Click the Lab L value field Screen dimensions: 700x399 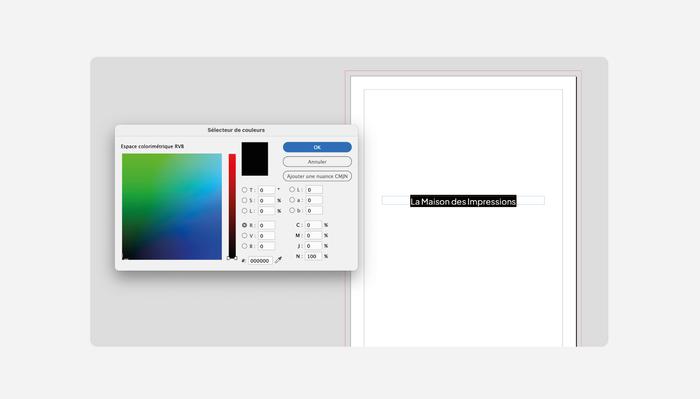click(x=314, y=190)
